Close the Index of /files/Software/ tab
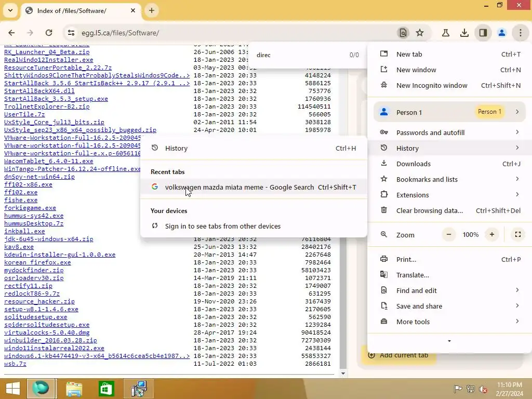 pyautogui.click(x=133, y=10)
